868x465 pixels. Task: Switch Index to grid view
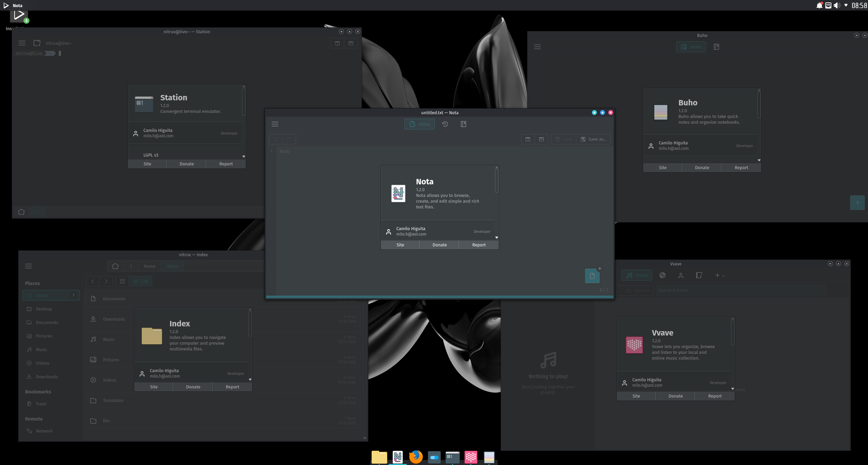coord(122,281)
